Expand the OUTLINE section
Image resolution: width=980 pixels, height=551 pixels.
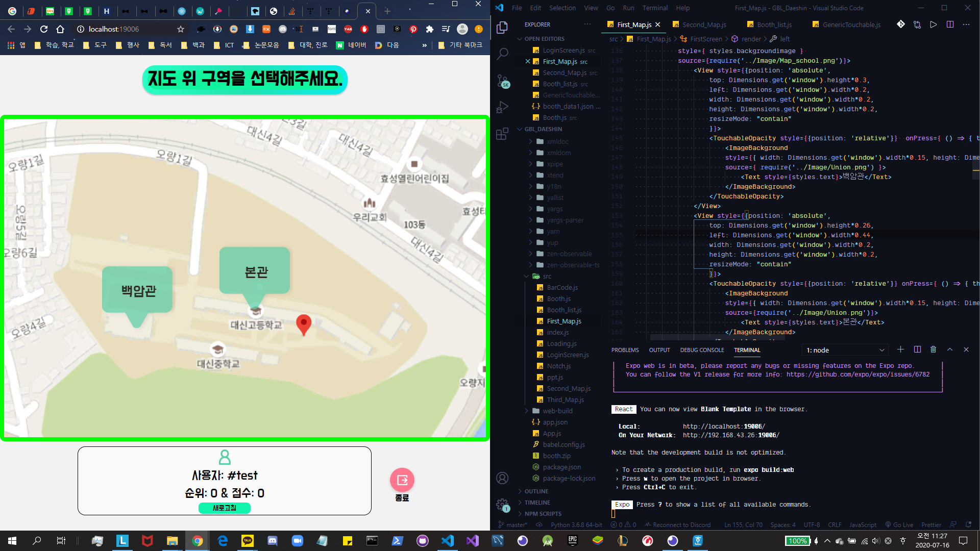point(536,491)
